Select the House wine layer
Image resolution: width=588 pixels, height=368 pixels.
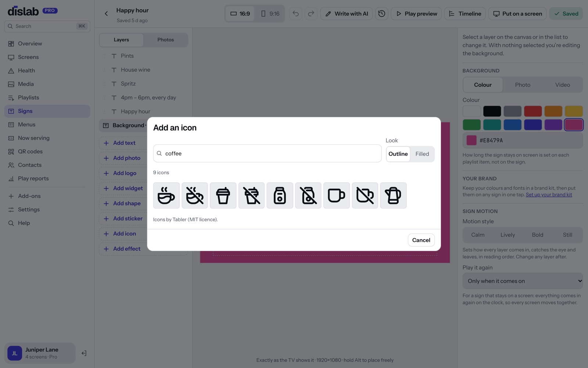[143, 70]
